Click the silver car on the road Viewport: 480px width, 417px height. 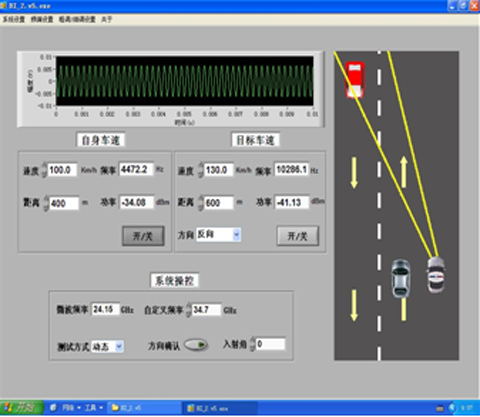click(401, 279)
